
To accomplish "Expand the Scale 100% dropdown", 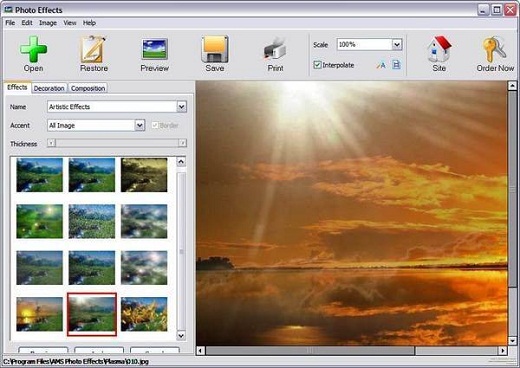I will point(397,44).
